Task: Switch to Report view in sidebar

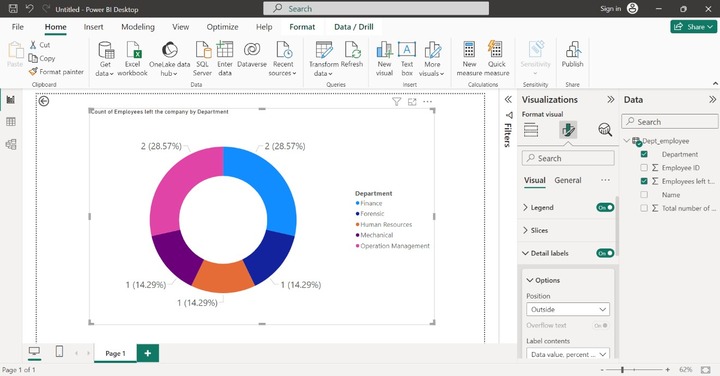Action: pos(11,100)
